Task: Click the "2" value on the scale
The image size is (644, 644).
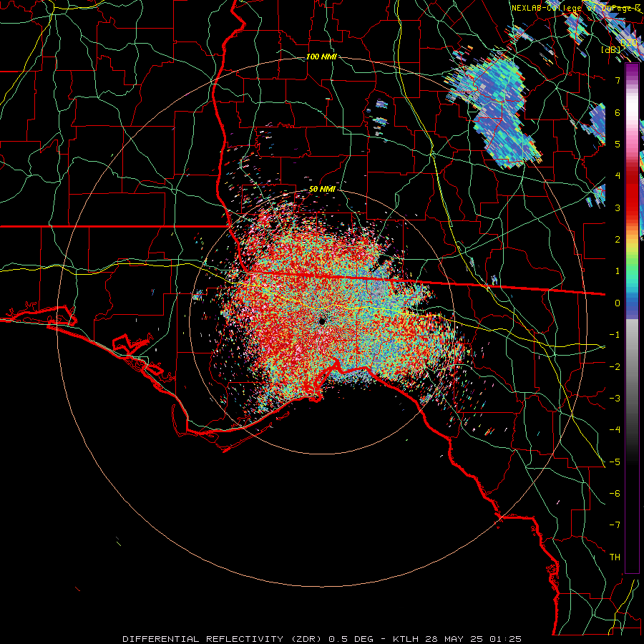Action: (618, 240)
